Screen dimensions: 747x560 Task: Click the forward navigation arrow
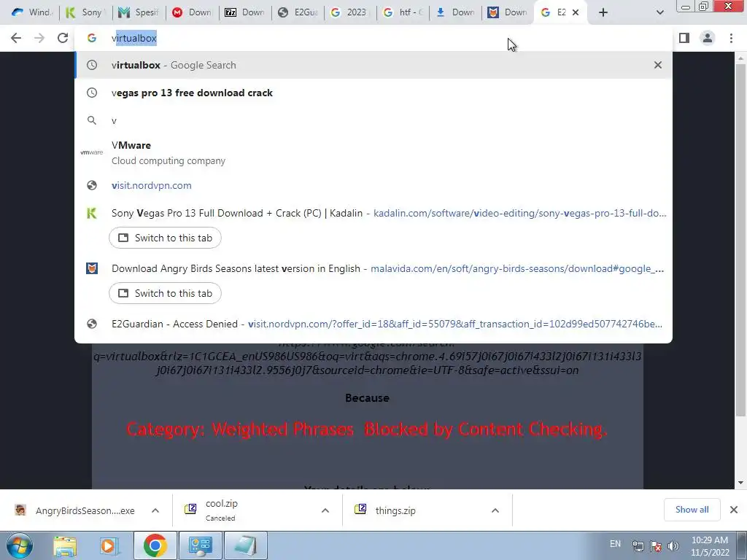tap(39, 38)
